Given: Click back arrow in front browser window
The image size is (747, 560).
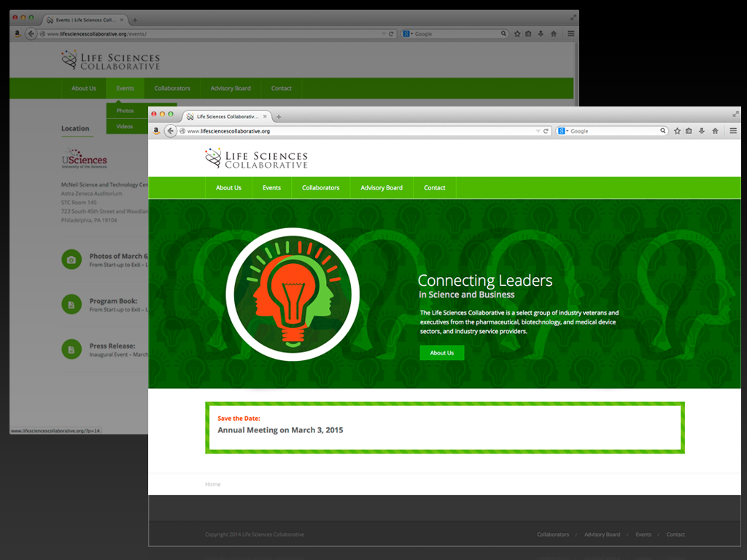Looking at the screenshot, I should pos(171,131).
